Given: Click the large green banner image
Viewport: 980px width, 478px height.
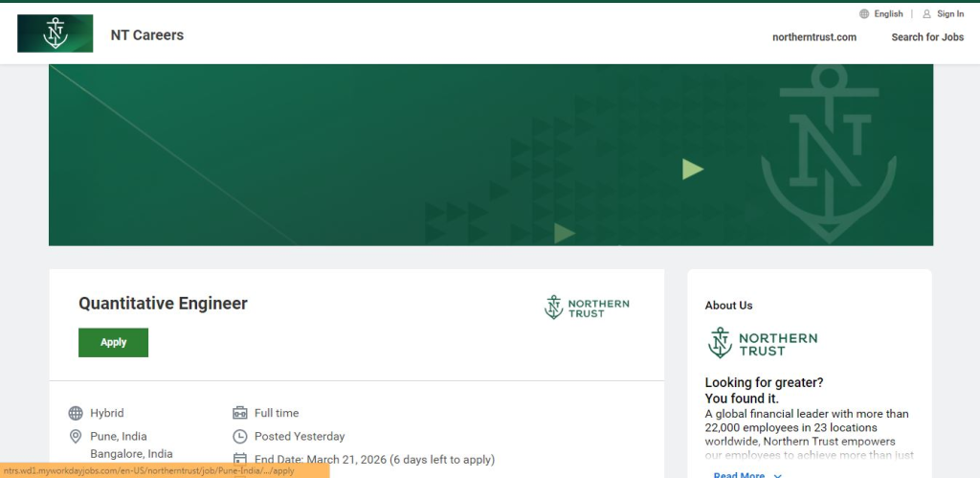Looking at the screenshot, I should tap(491, 155).
